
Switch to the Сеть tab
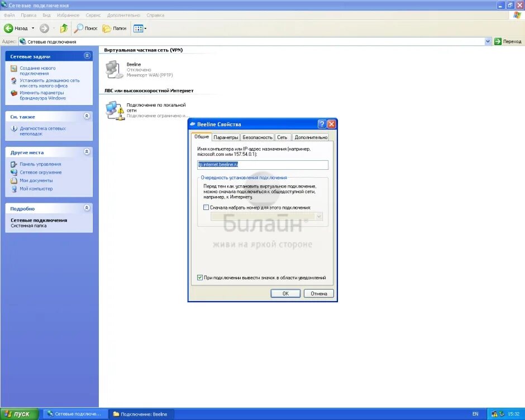tap(282, 137)
